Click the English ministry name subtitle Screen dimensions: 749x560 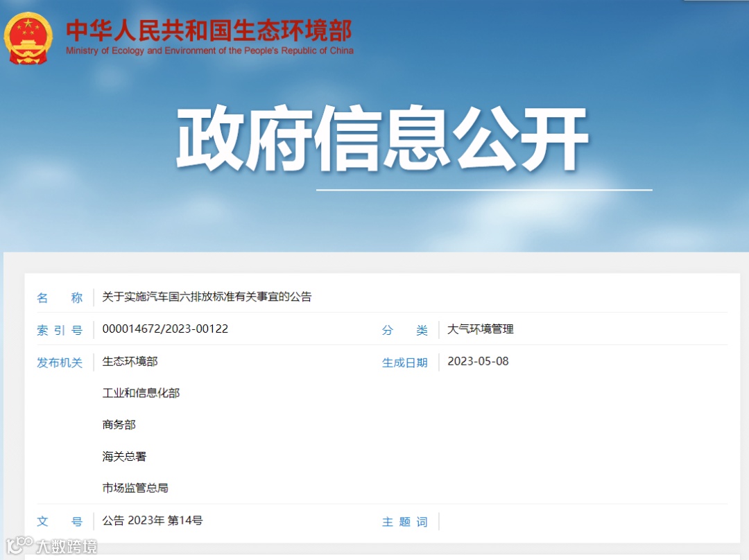[x=209, y=51]
